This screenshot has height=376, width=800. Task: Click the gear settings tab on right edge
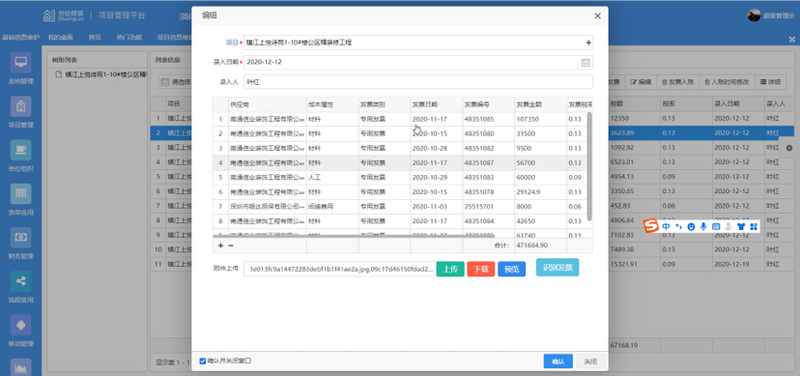[789, 147]
